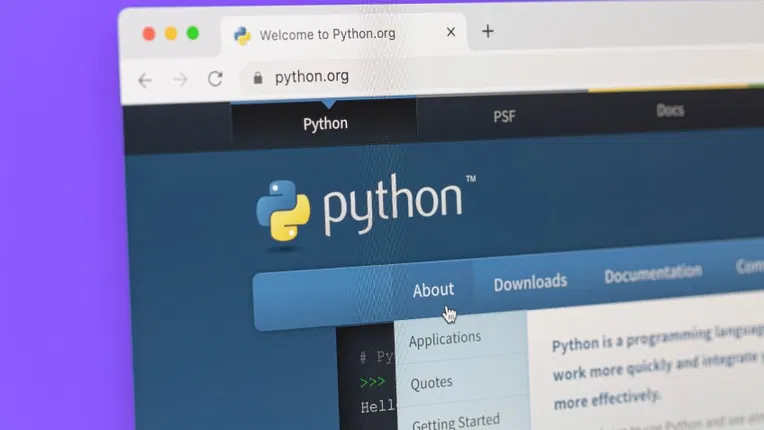The image size is (764, 430).
Task: Open a new browser tab
Action: [488, 31]
